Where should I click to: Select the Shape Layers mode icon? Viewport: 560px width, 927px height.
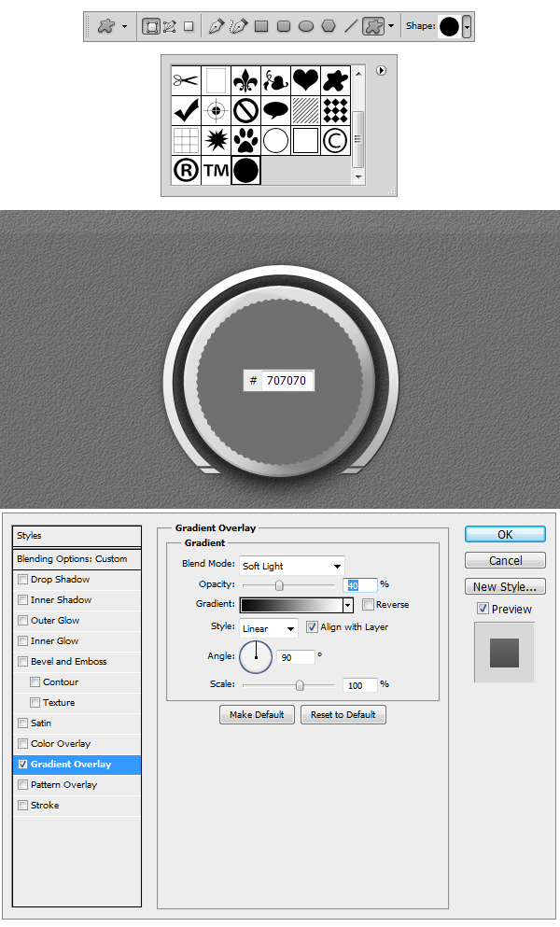[x=151, y=26]
